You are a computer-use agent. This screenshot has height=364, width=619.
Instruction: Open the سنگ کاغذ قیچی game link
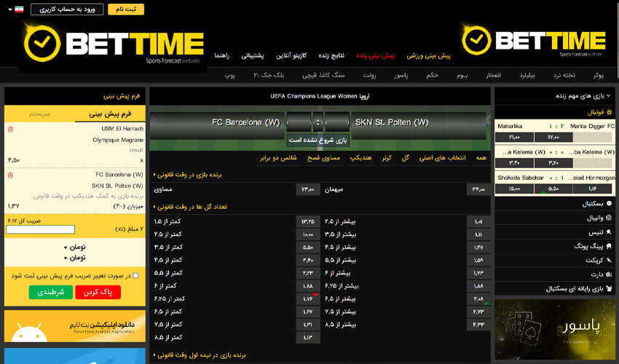tap(324, 75)
